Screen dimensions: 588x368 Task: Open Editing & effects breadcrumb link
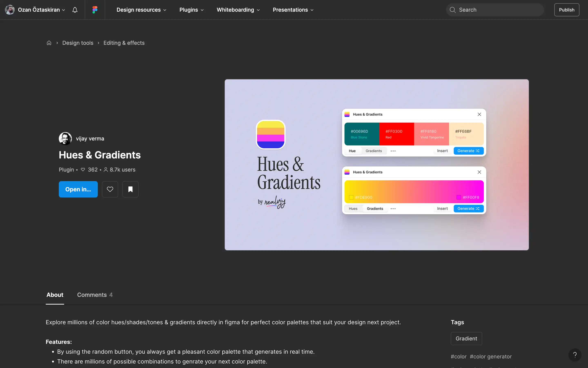(x=124, y=43)
